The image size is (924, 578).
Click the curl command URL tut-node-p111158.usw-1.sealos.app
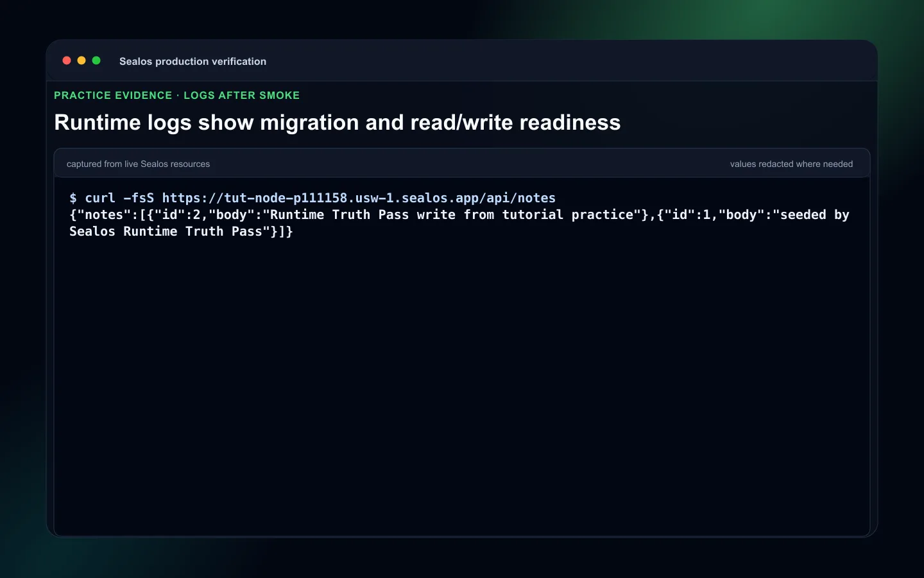359,198
